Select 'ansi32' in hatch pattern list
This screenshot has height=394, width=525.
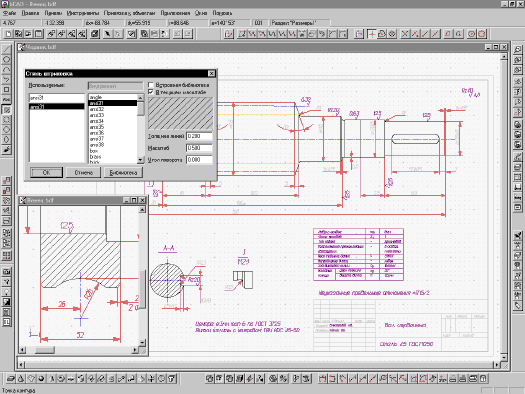point(113,109)
